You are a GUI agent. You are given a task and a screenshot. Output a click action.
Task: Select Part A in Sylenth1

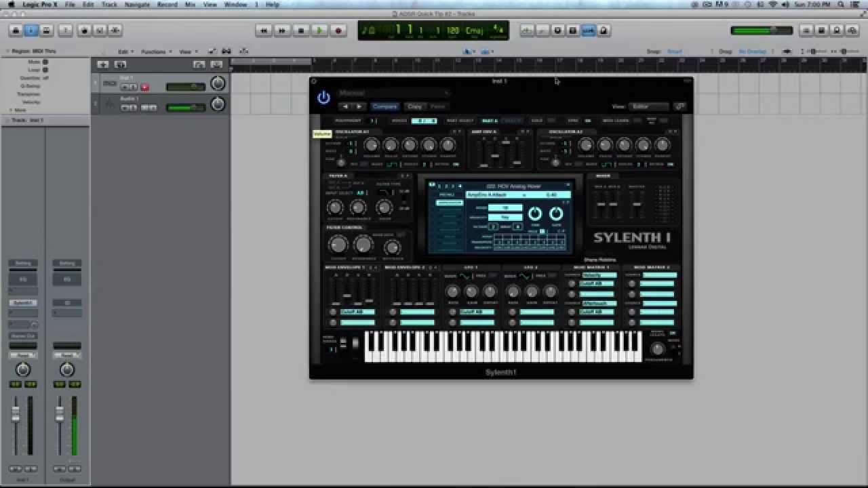(490, 121)
